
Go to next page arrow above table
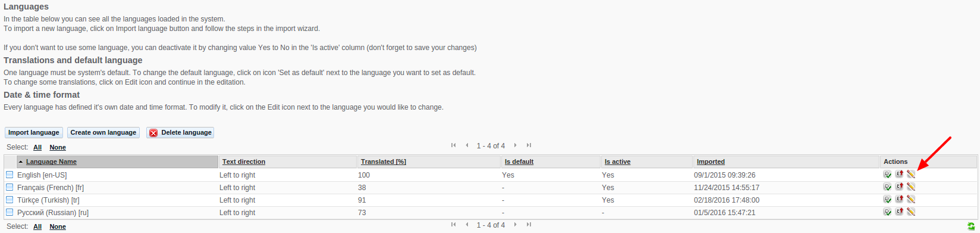point(516,145)
